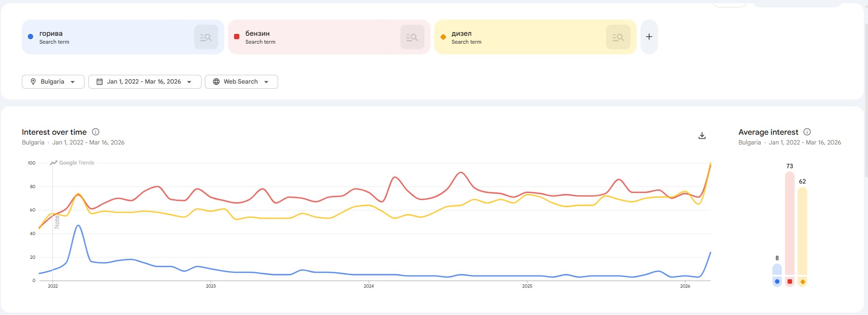Click the дизел average interest bar (62)
868x315 pixels.
802,231
